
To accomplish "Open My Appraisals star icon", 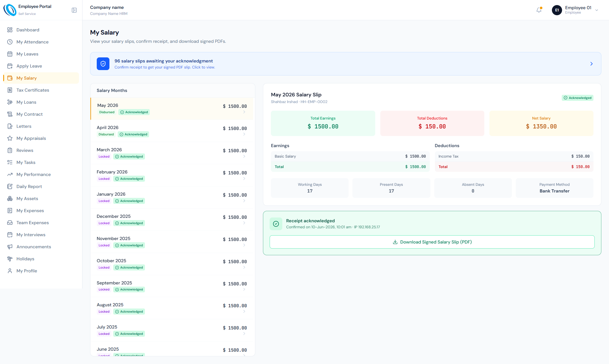I will tap(10, 138).
